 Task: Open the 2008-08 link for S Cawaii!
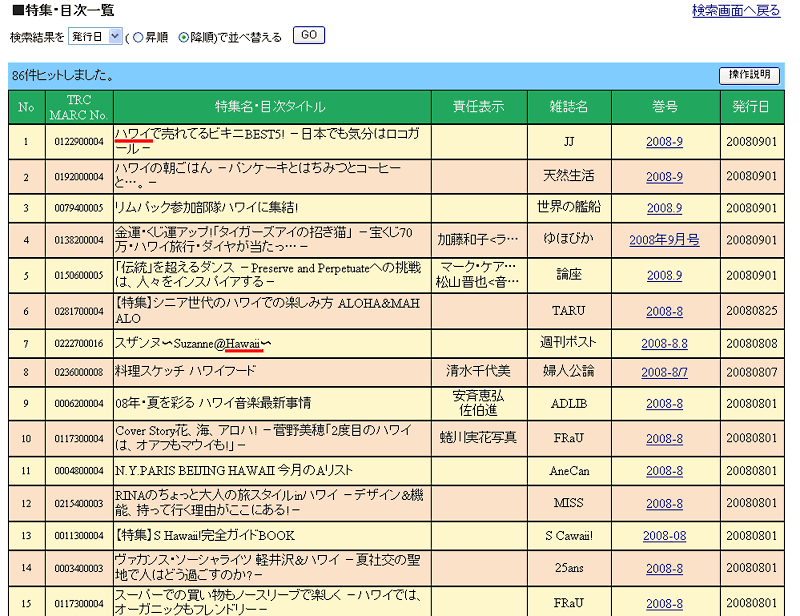pos(664,536)
